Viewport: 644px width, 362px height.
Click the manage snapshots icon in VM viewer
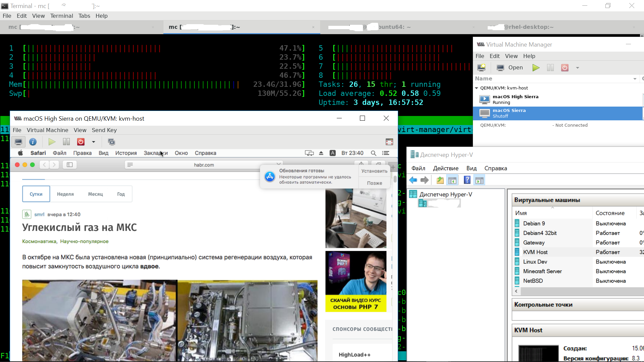pyautogui.click(x=111, y=142)
